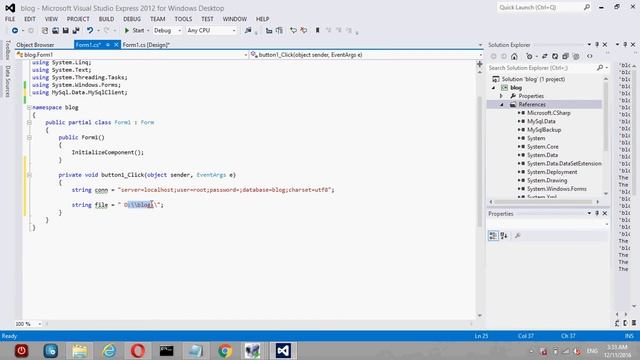Switch to the Form1.cs [Design] tab
Viewport: 640px width, 360px height.
click(146, 45)
